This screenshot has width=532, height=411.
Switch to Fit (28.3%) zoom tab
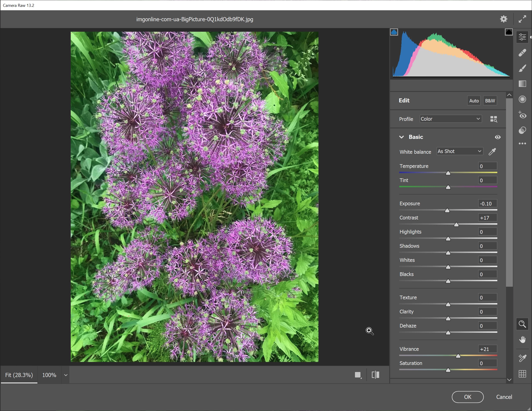pyautogui.click(x=19, y=375)
